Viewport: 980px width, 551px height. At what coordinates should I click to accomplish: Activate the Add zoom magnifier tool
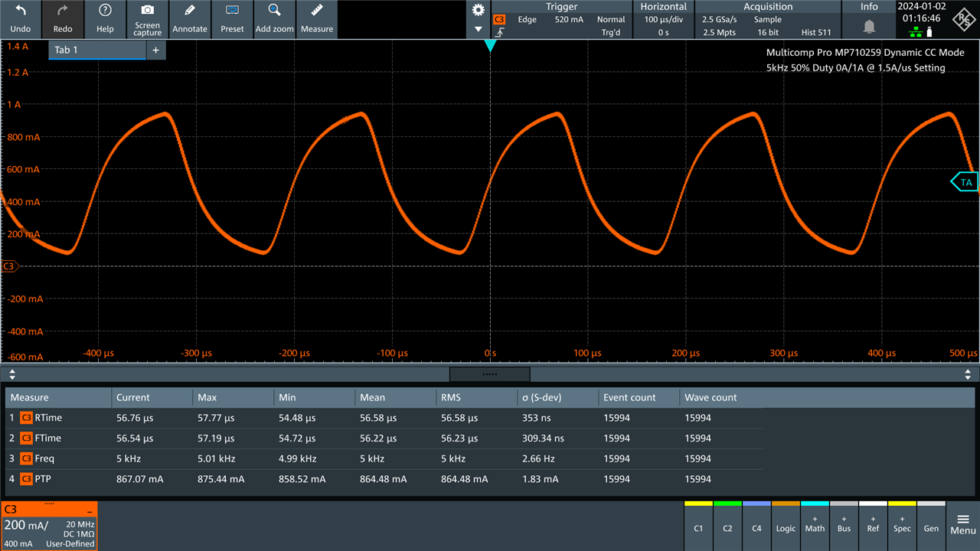coord(274,11)
